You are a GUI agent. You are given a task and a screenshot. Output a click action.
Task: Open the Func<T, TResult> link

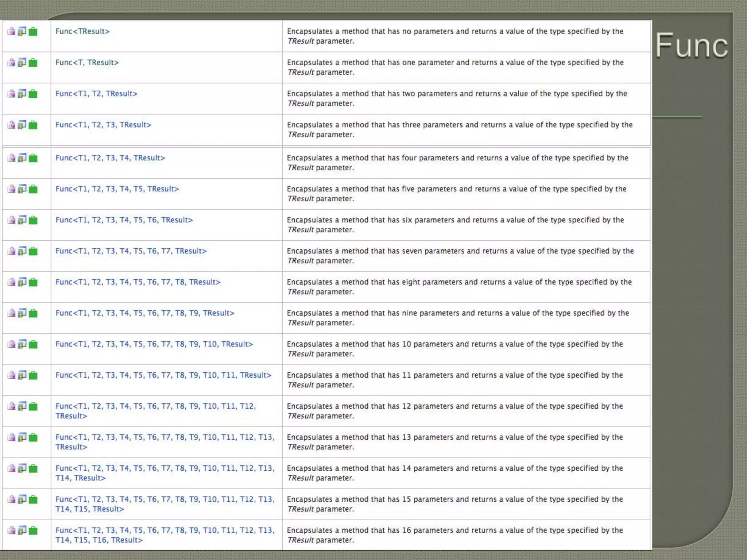click(x=87, y=62)
